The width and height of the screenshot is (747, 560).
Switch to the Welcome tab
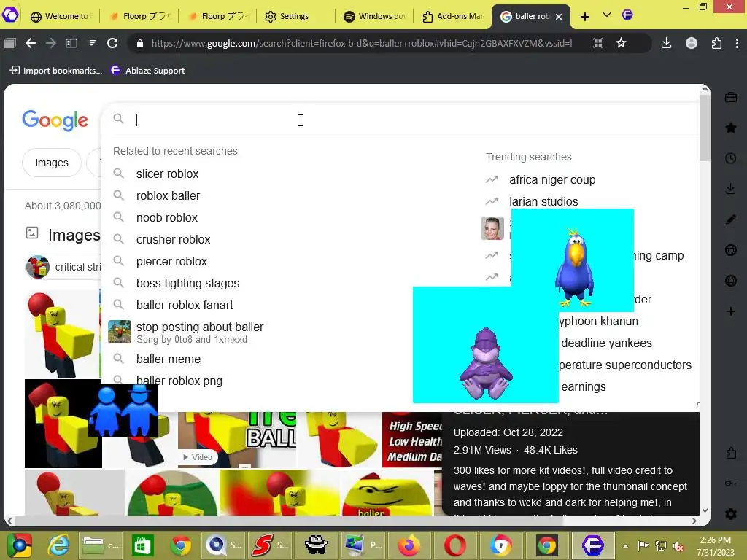point(61,16)
